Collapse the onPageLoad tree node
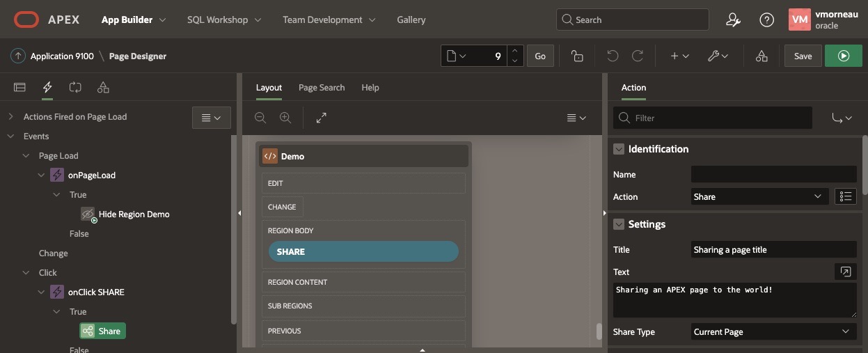The height and width of the screenshot is (353, 868). (41, 175)
